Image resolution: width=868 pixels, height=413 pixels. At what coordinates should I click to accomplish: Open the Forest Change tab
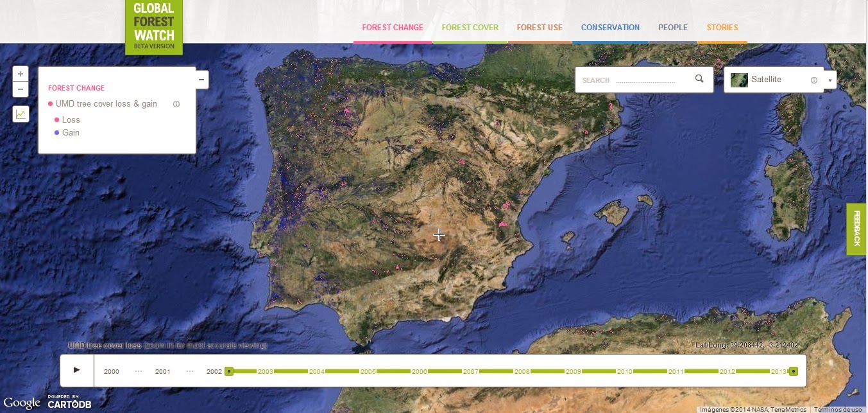pos(393,28)
